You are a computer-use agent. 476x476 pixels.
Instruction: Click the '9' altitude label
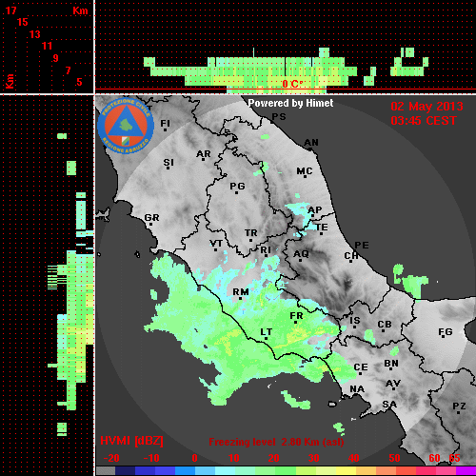tap(56, 58)
